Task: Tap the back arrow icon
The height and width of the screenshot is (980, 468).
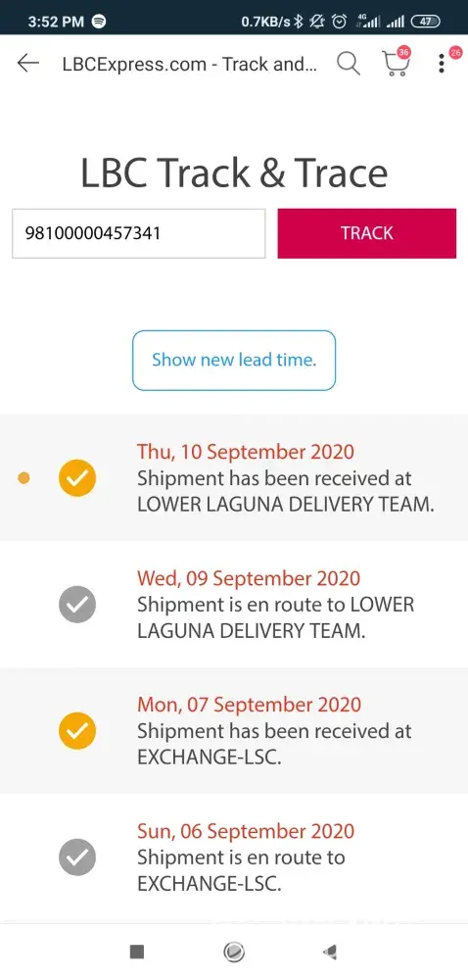Action: (28, 63)
